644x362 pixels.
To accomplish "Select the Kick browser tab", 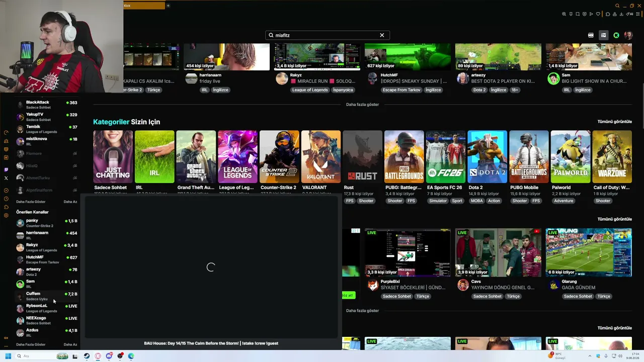I will 144,6.
